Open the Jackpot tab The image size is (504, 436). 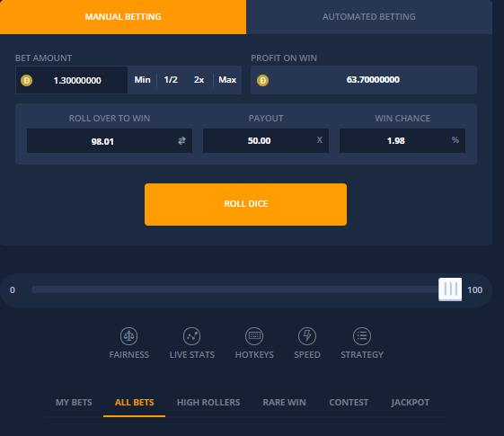point(411,402)
